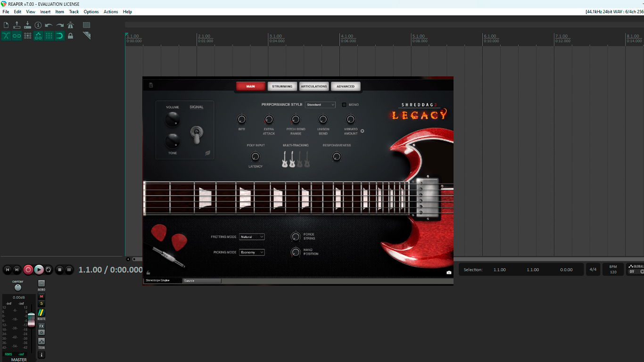Click the Stop transport button
Viewport: 644px width, 362px height.
click(59, 270)
